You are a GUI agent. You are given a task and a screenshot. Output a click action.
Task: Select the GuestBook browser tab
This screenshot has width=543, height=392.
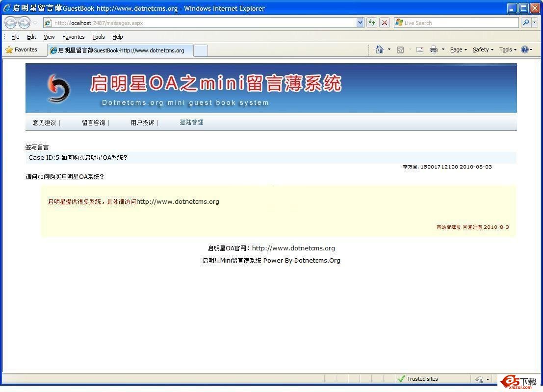point(120,50)
